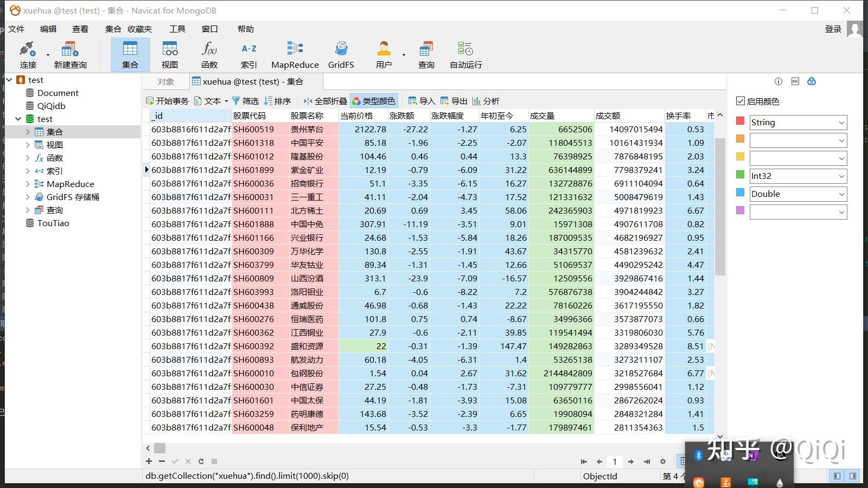868x488 pixels.
Task: Click the page number field showing 1
Action: 615,461
